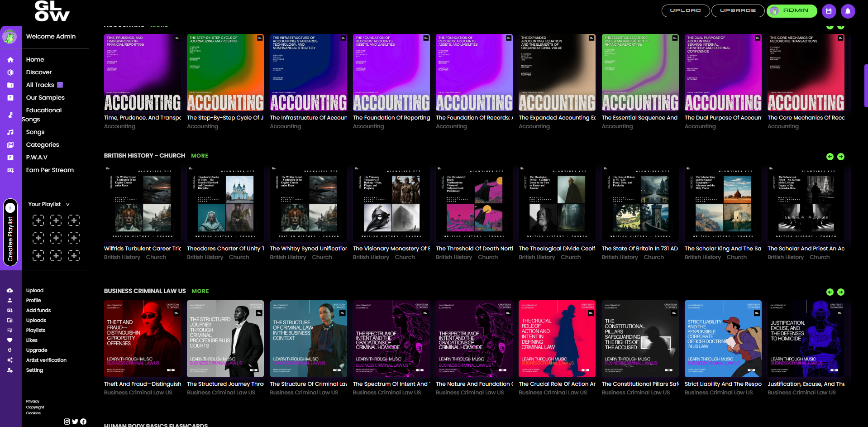Open Profile in the lower sidebar
The width and height of the screenshot is (868, 427).
(33, 301)
